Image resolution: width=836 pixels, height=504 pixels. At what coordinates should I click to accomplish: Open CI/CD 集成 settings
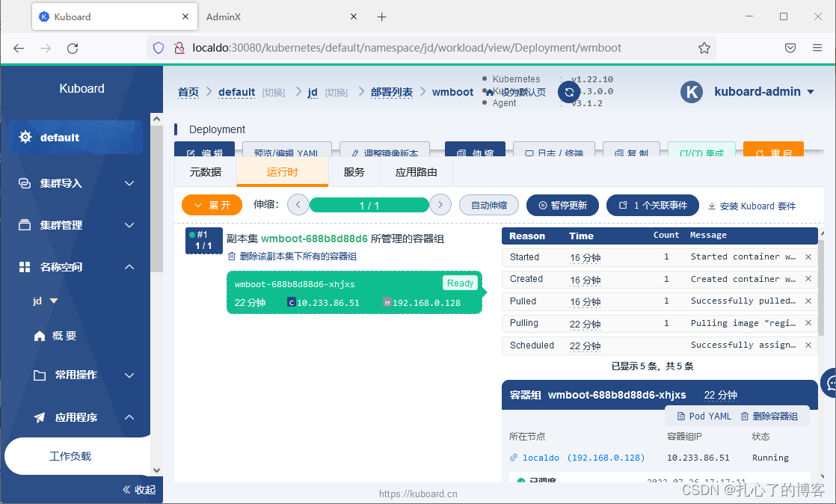coord(701,150)
